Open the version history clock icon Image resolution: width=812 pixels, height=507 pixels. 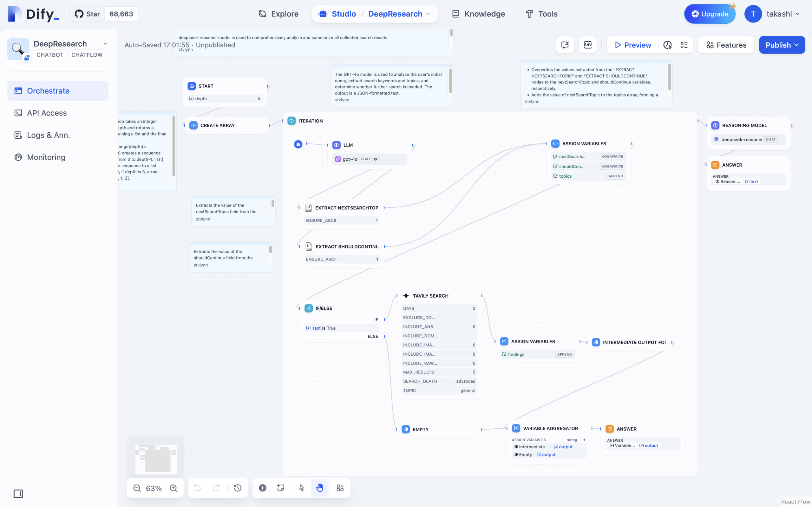coord(238,488)
